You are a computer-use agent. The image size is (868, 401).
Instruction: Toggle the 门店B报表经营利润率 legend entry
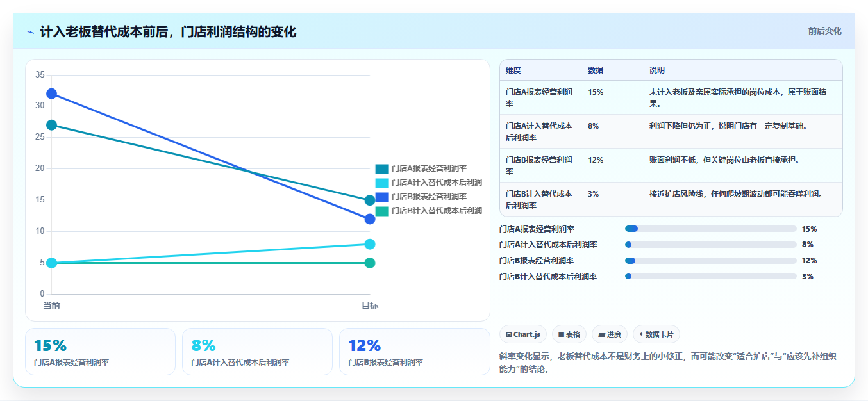coord(421,197)
